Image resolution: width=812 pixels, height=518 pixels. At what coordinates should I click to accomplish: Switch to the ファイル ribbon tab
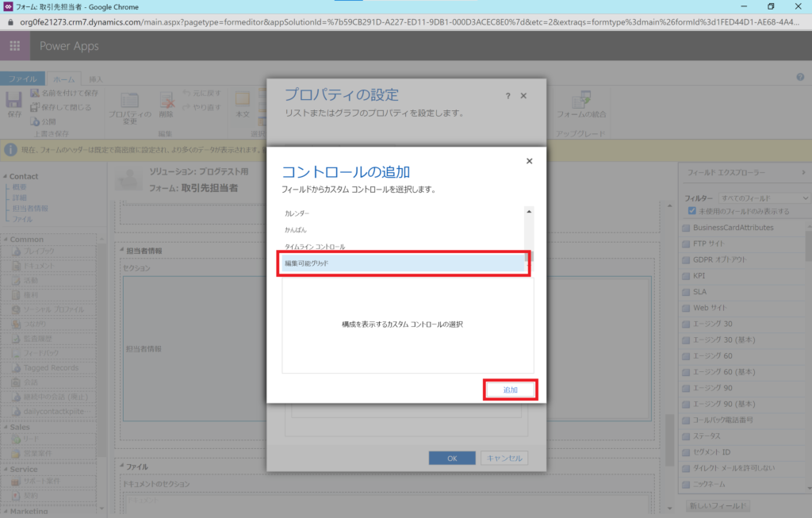tap(22, 79)
